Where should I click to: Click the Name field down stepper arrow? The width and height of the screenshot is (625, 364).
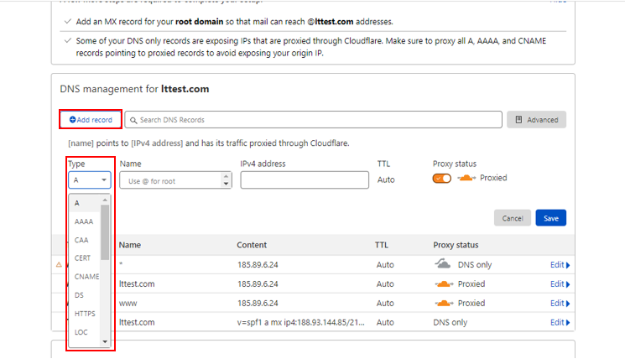pyautogui.click(x=226, y=184)
